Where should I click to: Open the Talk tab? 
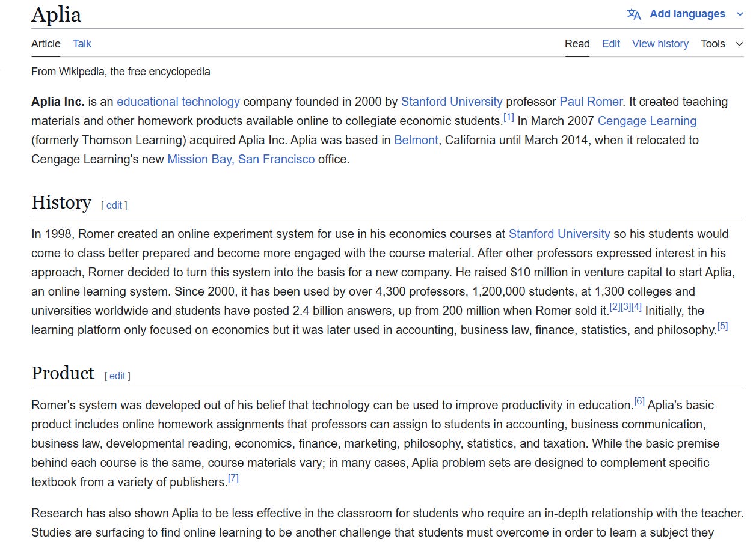pos(82,44)
